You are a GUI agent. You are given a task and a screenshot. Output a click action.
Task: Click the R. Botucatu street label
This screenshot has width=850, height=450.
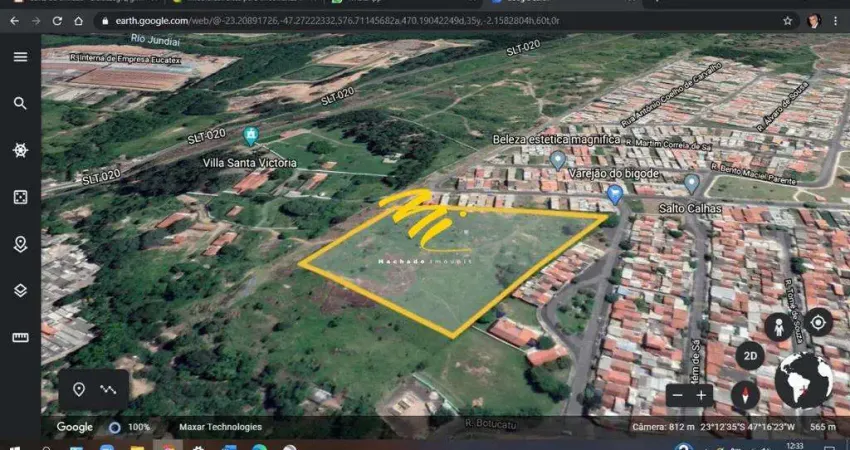coord(489,422)
